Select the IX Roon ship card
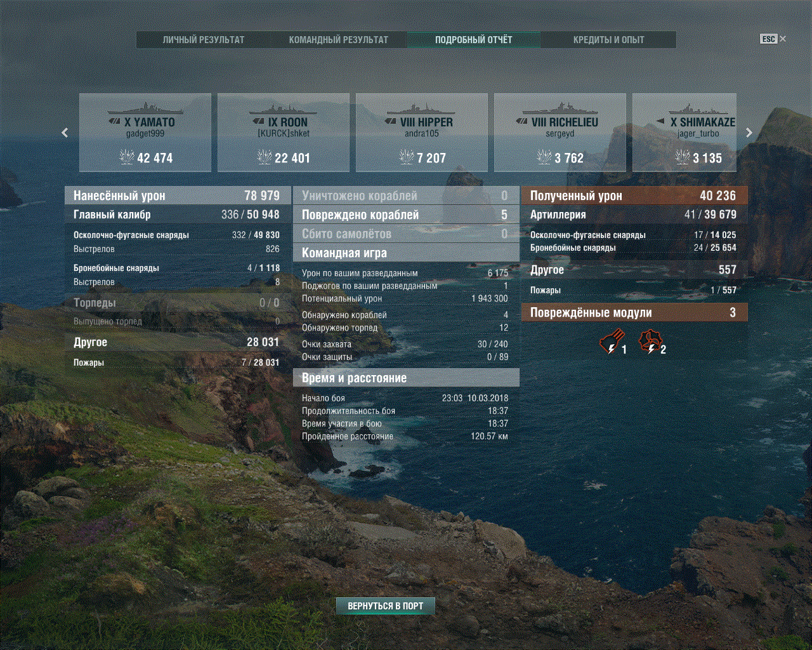The width and height of the screenshot is (812, 650). (284, 132)
